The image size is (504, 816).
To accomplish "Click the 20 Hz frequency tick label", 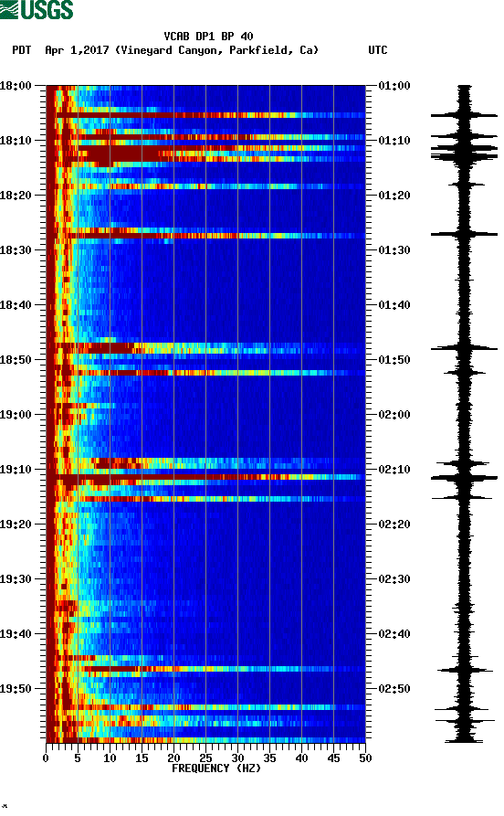I will [x=173, y=758].
